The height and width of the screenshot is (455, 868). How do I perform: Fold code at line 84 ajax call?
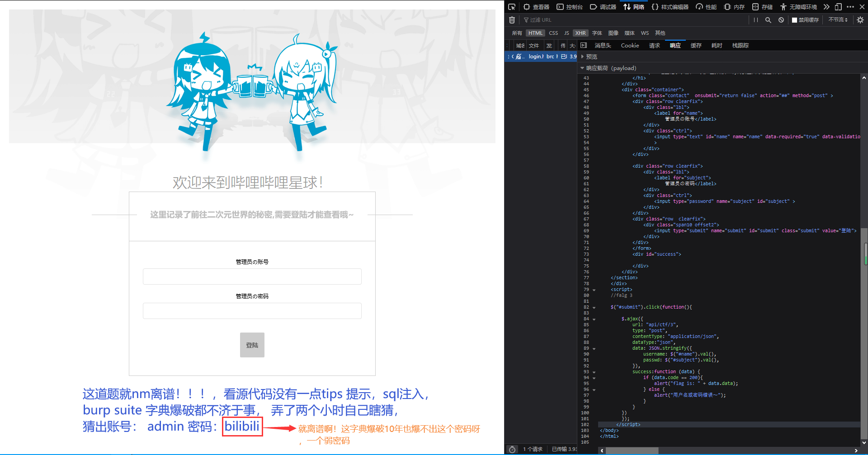(x=594, y=319)
